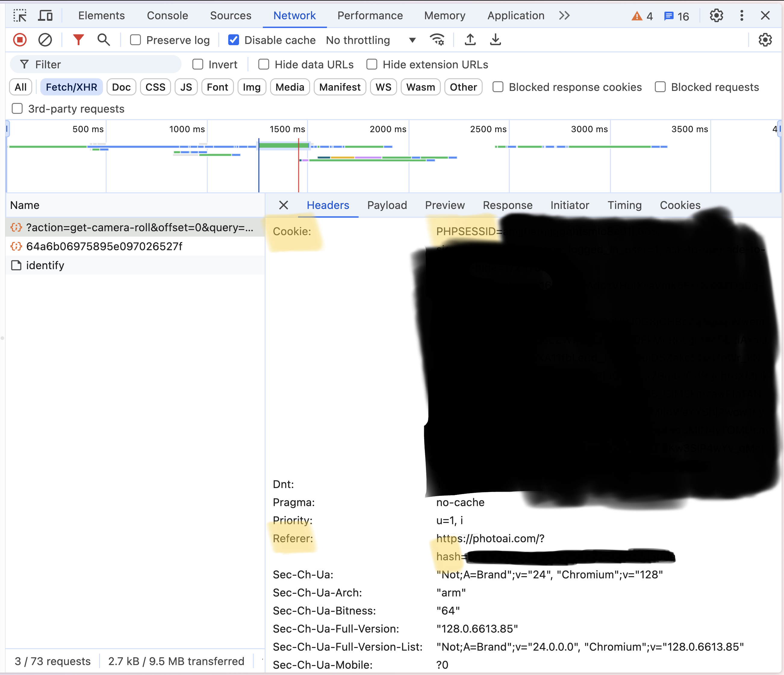
Task: Open network conditions wifi icon
Action: click(437, 40)
